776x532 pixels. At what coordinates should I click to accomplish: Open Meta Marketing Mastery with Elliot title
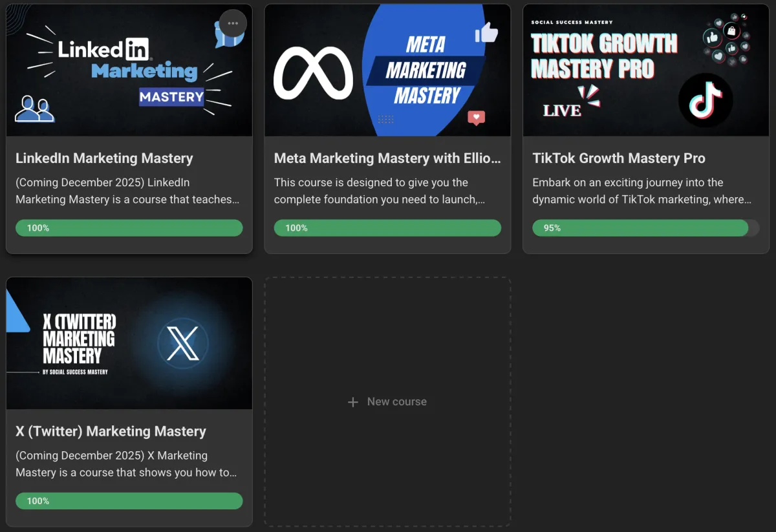[x=387, y=158]
